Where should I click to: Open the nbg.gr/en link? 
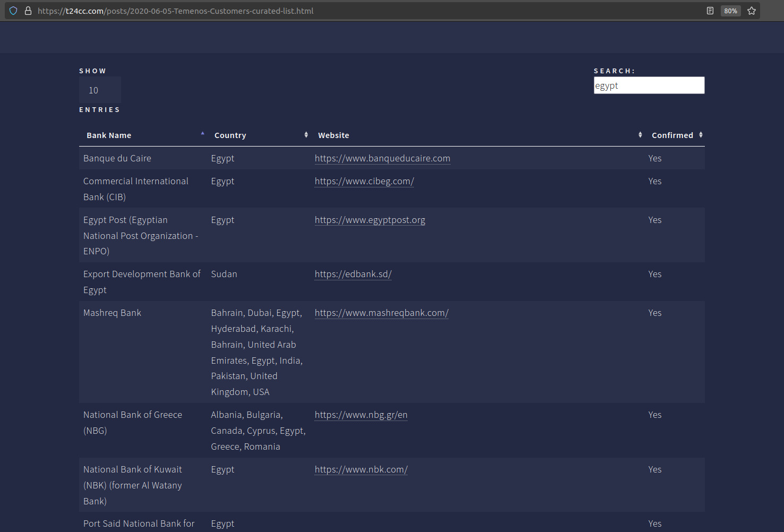[361, 415]
